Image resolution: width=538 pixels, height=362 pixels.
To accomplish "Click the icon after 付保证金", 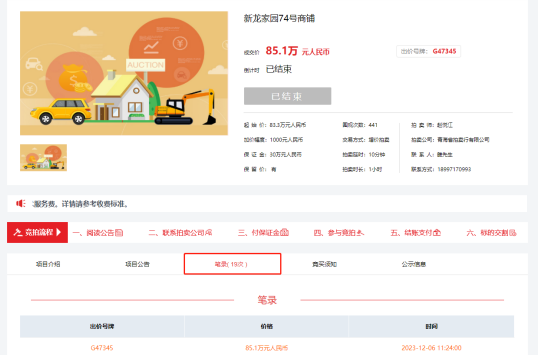I will [284, 233].
